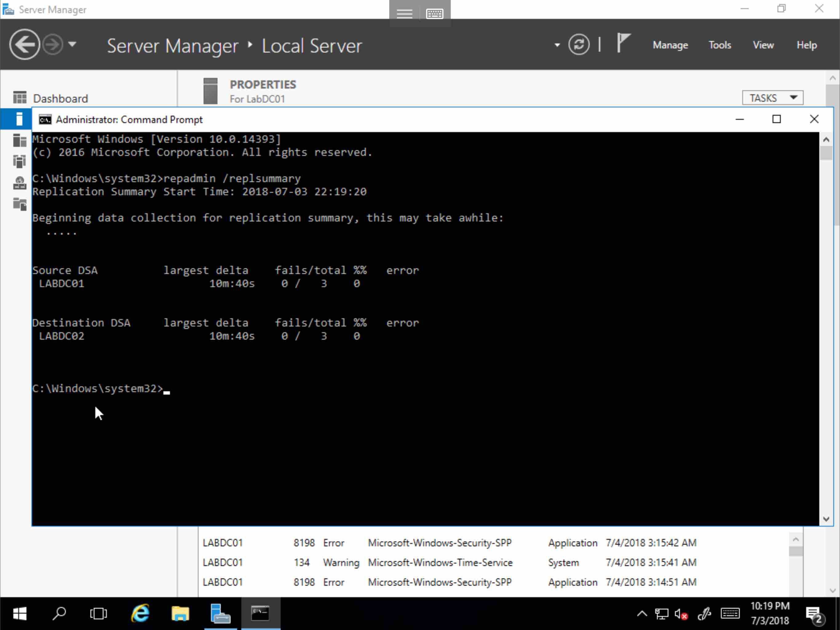The width and height of the screenshot is (840, 630).
Task: Click the Command Prompt vertical scrollbar thumb
Action: (826, 153)
